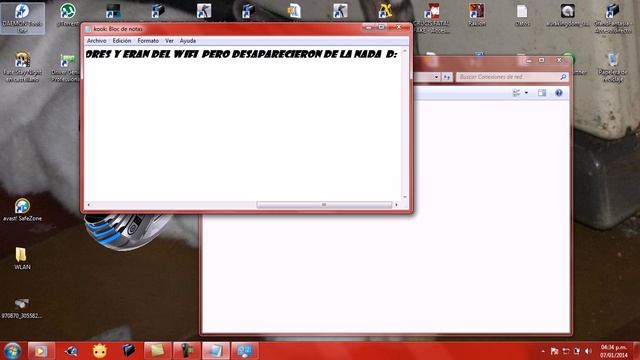Click the Notepad vertical scrollbar down arrow
Screen dimensions: 640x360
point(405,197)
